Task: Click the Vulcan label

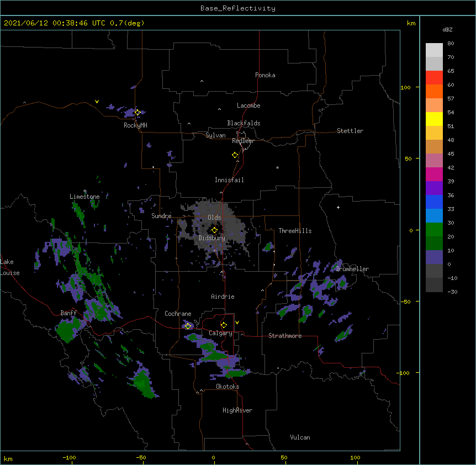Action: tap(300, 437)
